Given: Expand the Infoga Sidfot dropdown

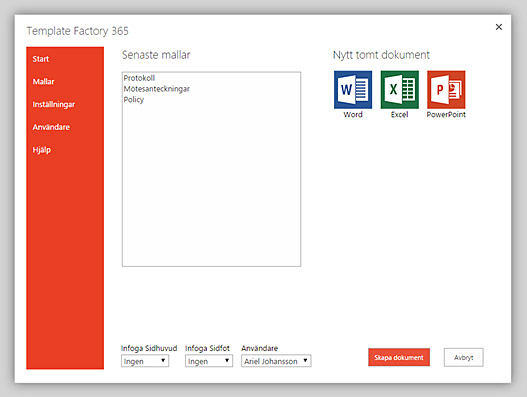Looking at the screenshot, I should [x=209, y=361].
